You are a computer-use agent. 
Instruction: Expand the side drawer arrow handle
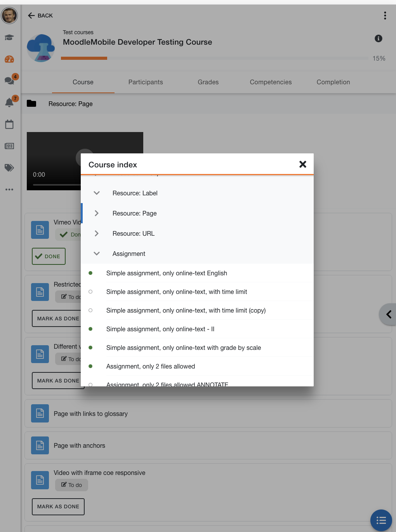point(388,314)
